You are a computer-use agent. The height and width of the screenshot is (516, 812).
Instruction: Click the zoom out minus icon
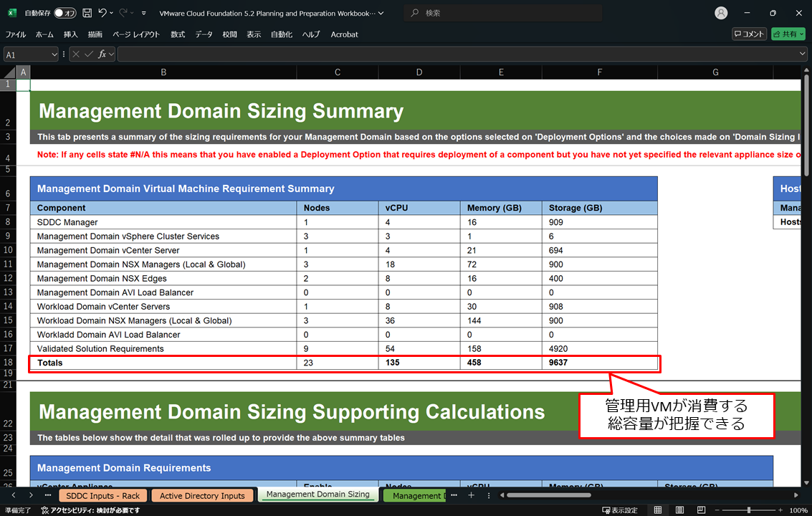(x=717, y=510)
